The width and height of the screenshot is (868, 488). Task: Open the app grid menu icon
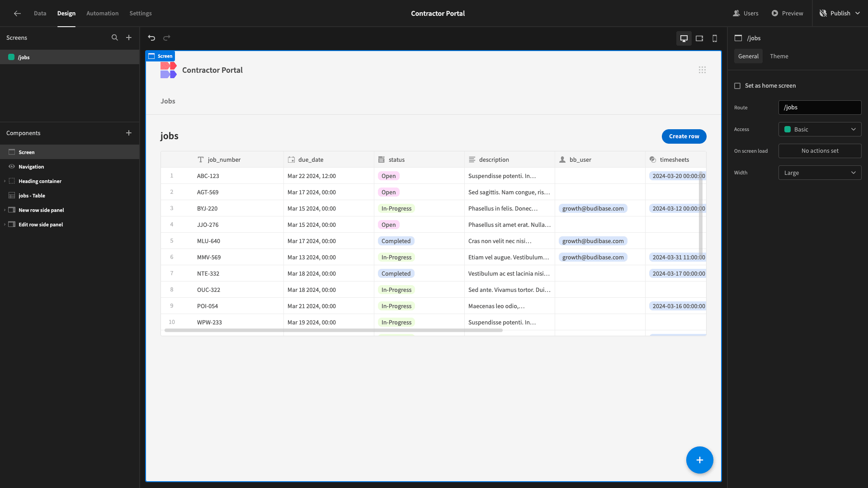pyautogui.click(x=702, y=70)
